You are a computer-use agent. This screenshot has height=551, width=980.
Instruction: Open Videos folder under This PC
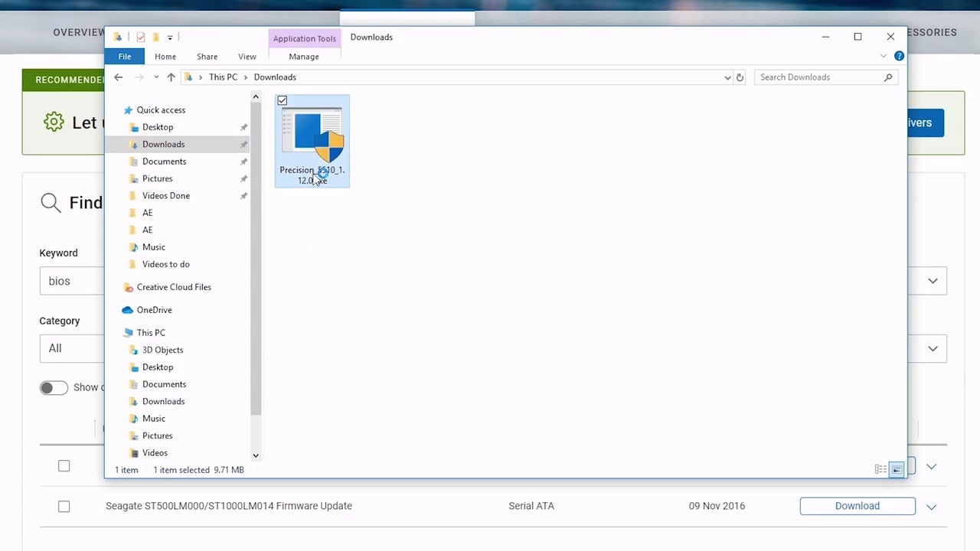pyautogui.click(x=155, y=453)
